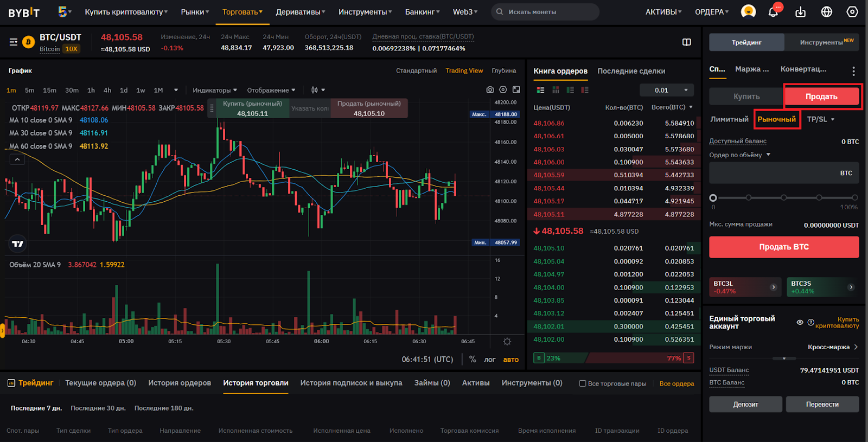This screenshot has height=442, width=868.
Task: Switch to Глубина chart mode
Action: [x=504, y=71]
